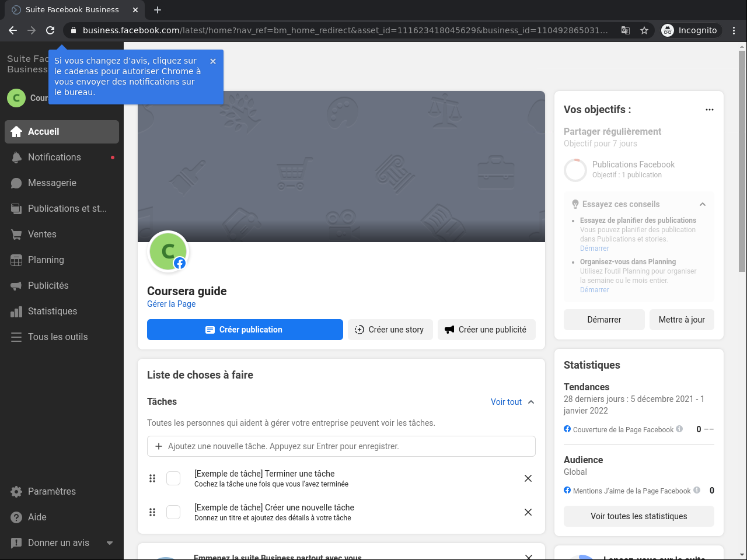
Task: Reload the page with the refresh icon
Action: (x=50, y=30)
